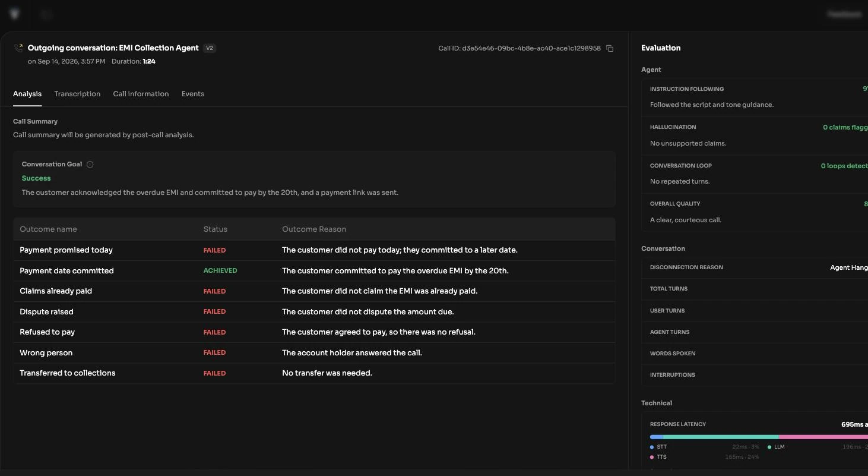Click the Overall Quality evaluation label

675,204
